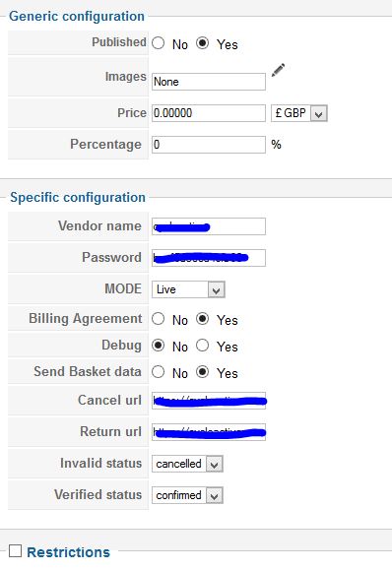Click the Vendor name field
This screenshot has width=392, height=571.
click(x=209, y=226)
